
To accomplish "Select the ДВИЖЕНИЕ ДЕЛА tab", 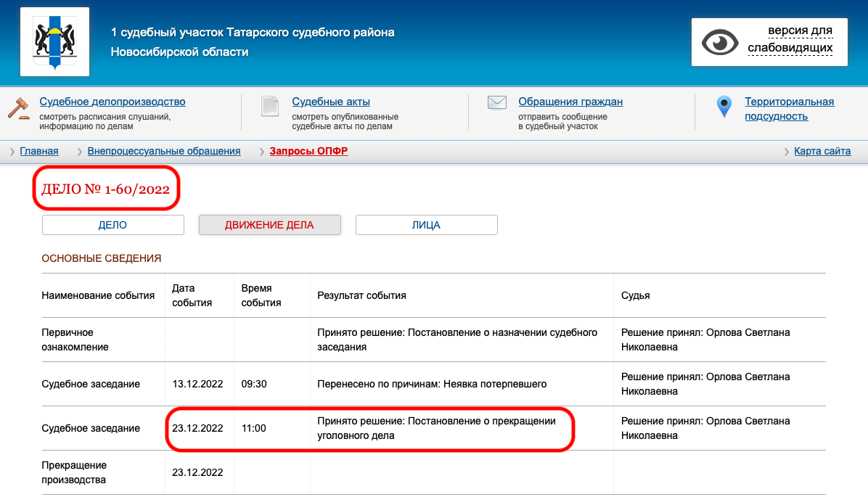I will click(269, 225).
